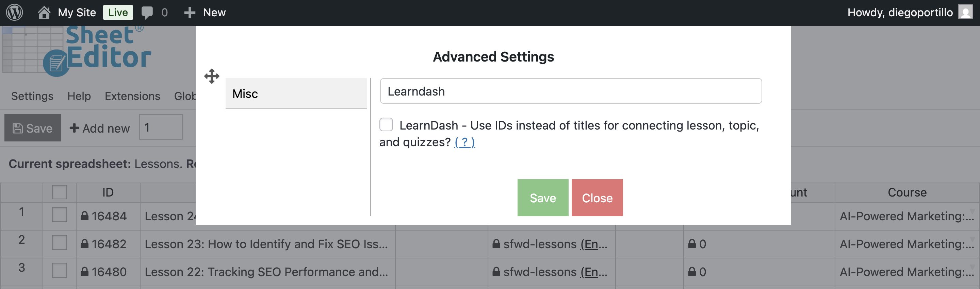Open the Extensions menu
This screenshot has height=289, width=980.
pos(132,96)
